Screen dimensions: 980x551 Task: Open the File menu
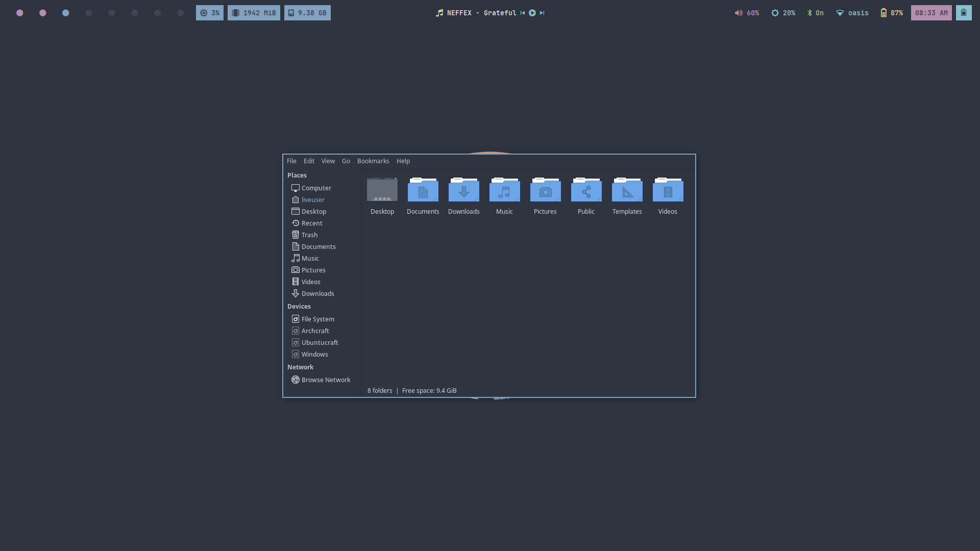click(291, 161)
